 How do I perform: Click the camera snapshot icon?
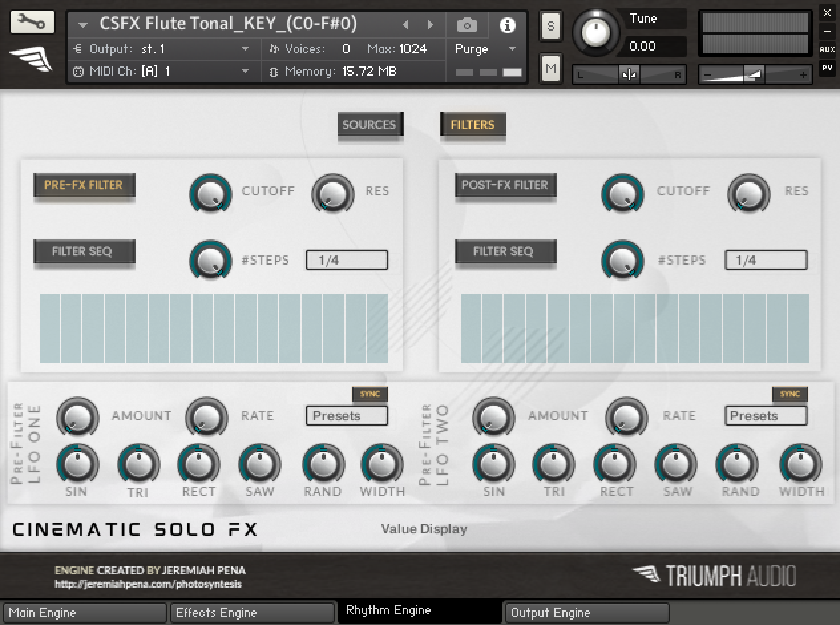pos(467,25)
